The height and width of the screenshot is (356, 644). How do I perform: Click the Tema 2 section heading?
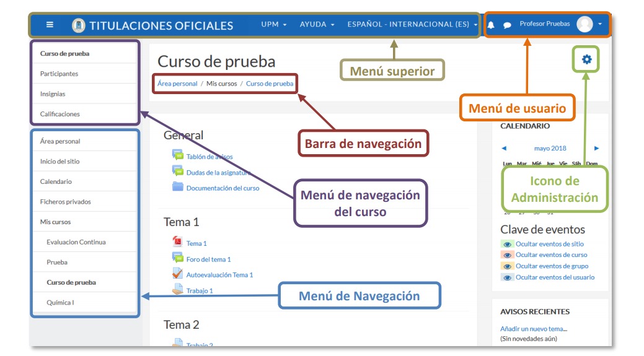click(181, 325)
